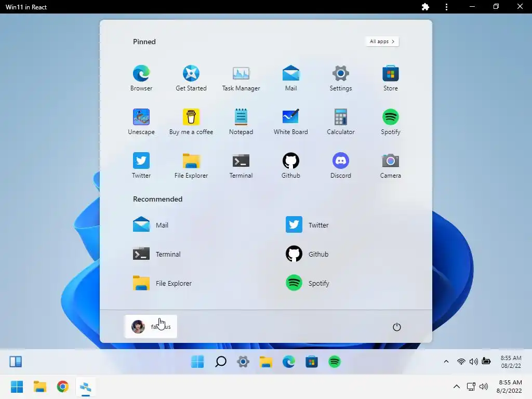Open Settings from Pinned apps
Viewport: 532px width, 399px height.
point(341,78)
